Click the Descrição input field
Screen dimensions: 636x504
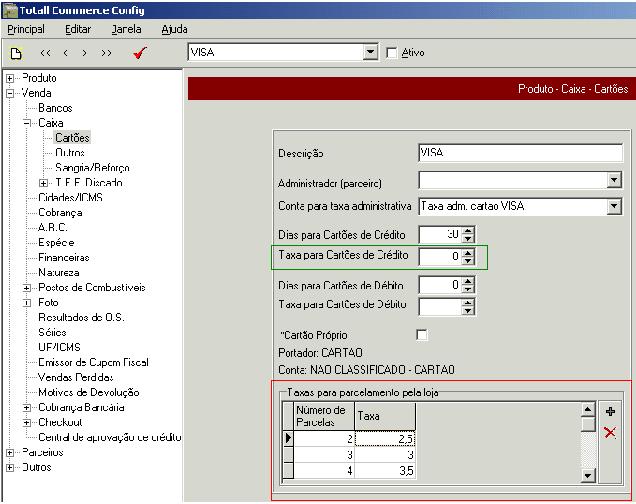click(520, 153)
